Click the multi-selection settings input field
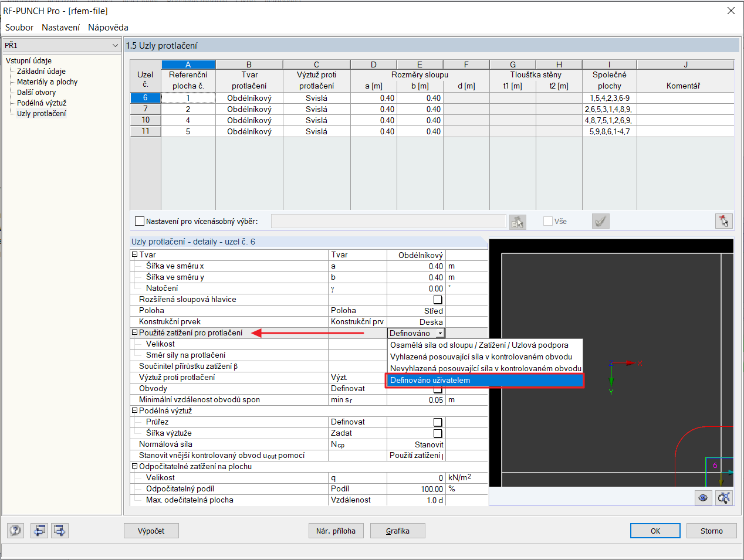 tap(388, 221)
